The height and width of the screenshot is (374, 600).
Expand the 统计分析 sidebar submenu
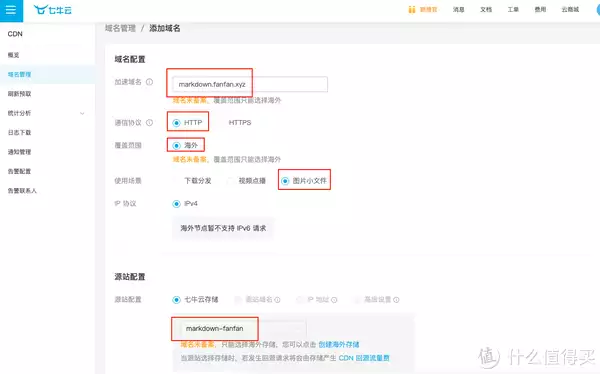tap(82, 113)
